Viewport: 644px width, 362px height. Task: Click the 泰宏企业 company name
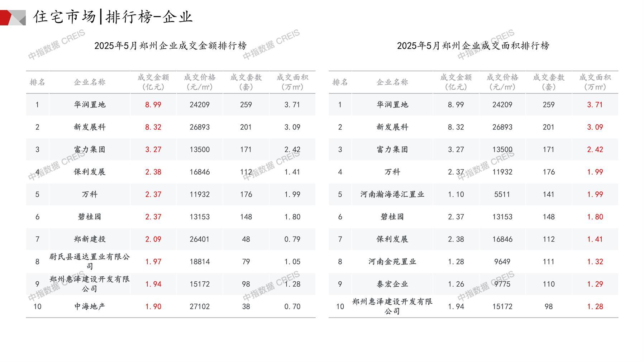coord(392,284)
